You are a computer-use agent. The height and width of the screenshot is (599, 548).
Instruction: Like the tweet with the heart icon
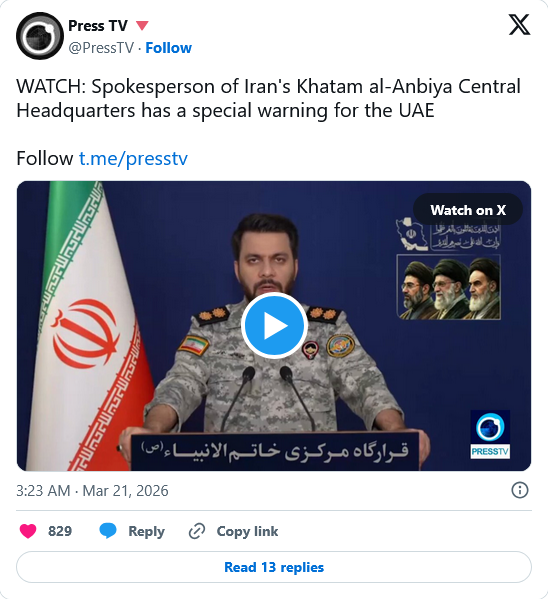pyautogui.click(x=28, y=531)
